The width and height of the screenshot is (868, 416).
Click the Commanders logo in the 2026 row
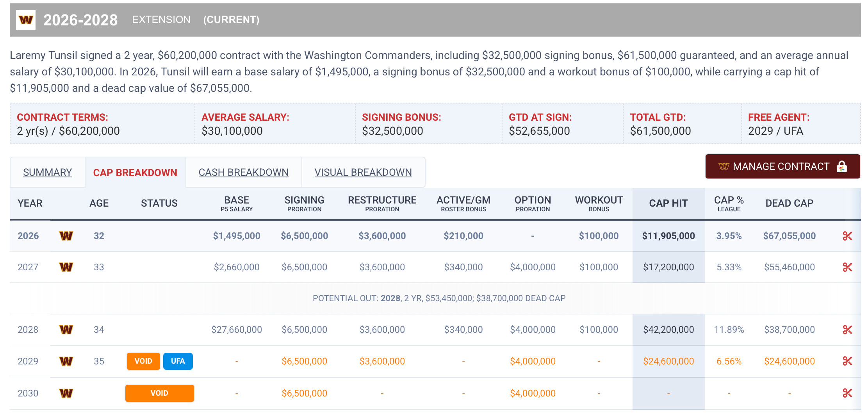66,236
